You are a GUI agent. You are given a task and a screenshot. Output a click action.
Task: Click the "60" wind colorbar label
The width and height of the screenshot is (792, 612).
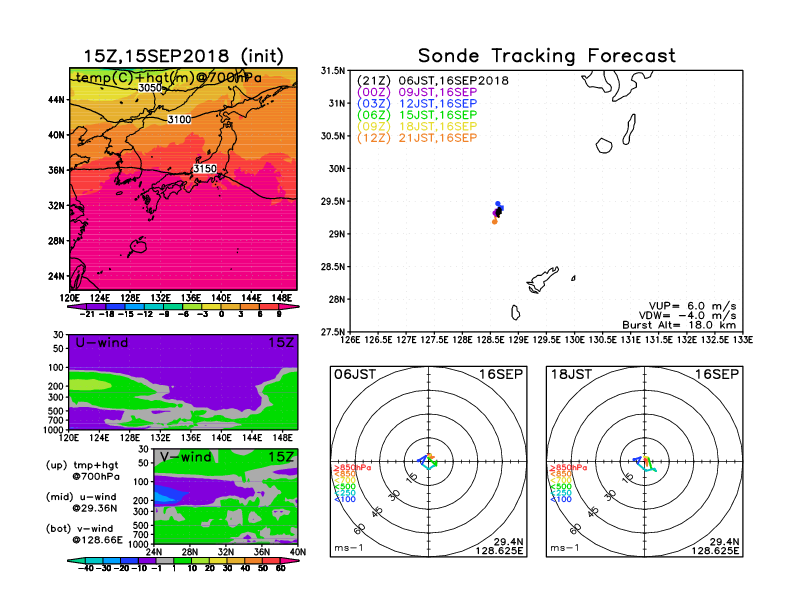(x=280, y=568)
